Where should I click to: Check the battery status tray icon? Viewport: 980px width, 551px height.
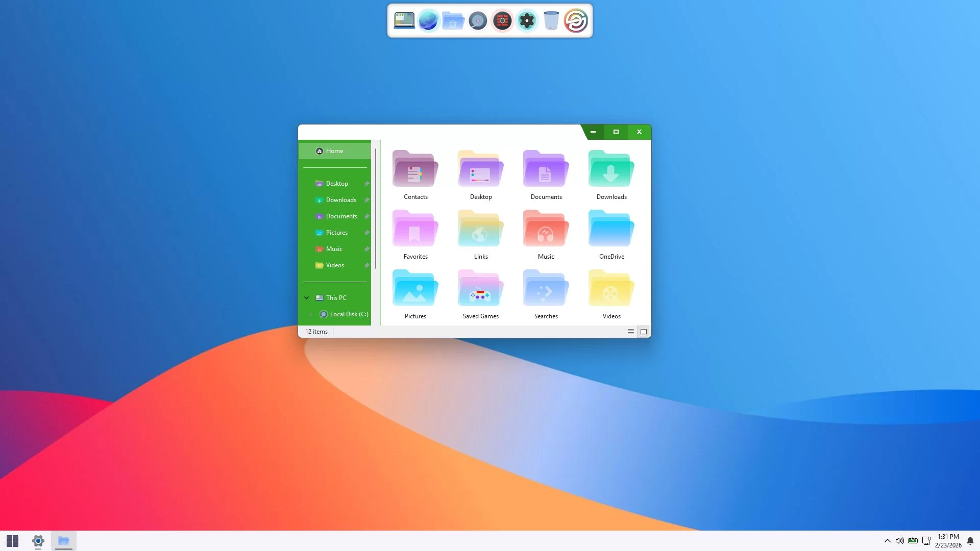click(913, 541)
